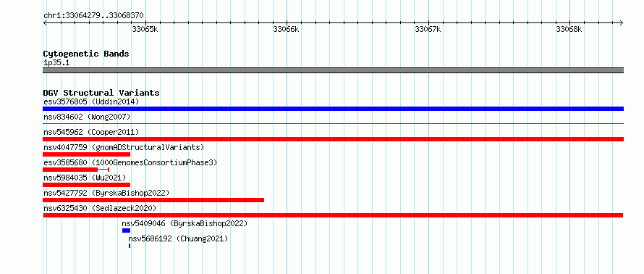
Task: Click the right arrowhead of the ruler
Action: [x=622, y=22]
